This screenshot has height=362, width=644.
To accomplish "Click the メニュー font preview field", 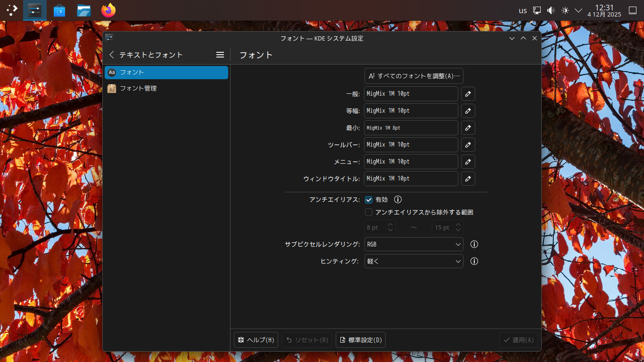I will pyautogui.click(x=411, y=162).
